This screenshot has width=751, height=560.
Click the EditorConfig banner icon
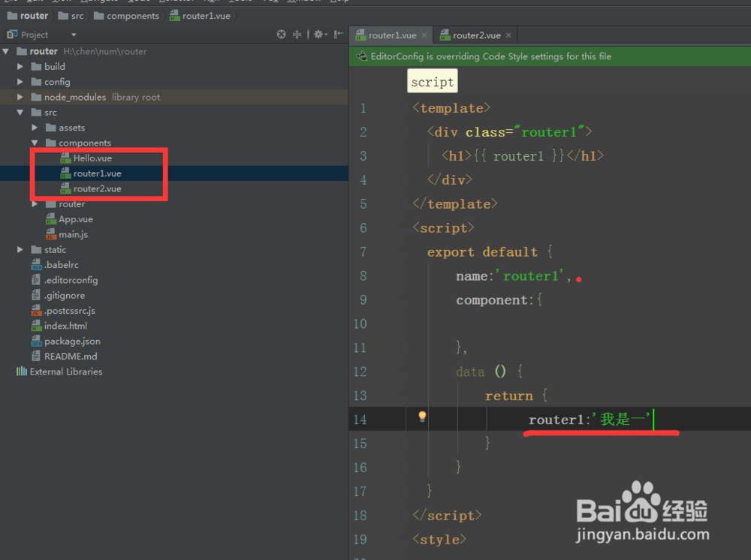tap(362, 56)
